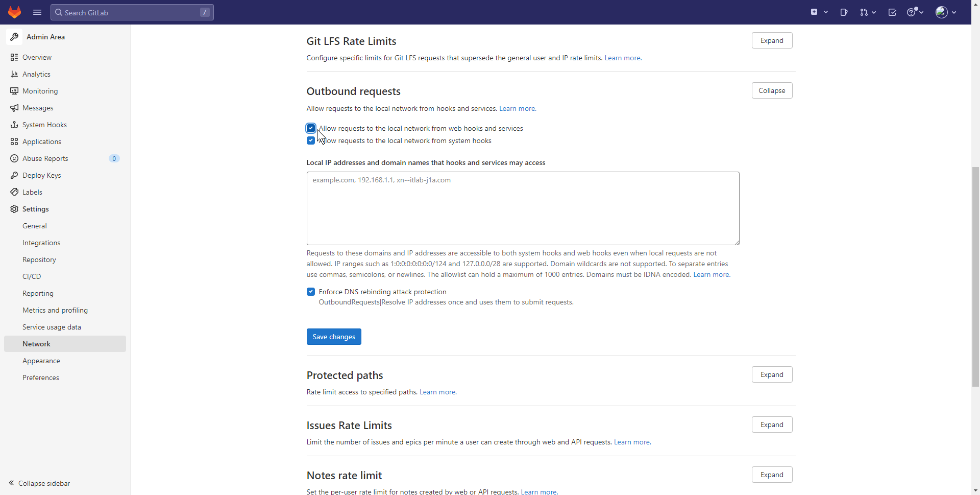Open the Issues icon in top bar
980x495 pixels.
844,12
